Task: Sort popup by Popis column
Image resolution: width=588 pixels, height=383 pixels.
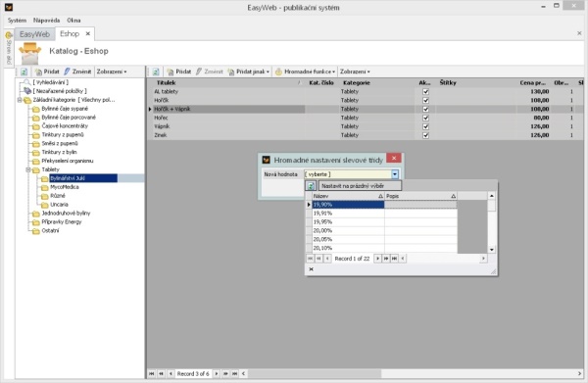Action: tap(420, 196)
